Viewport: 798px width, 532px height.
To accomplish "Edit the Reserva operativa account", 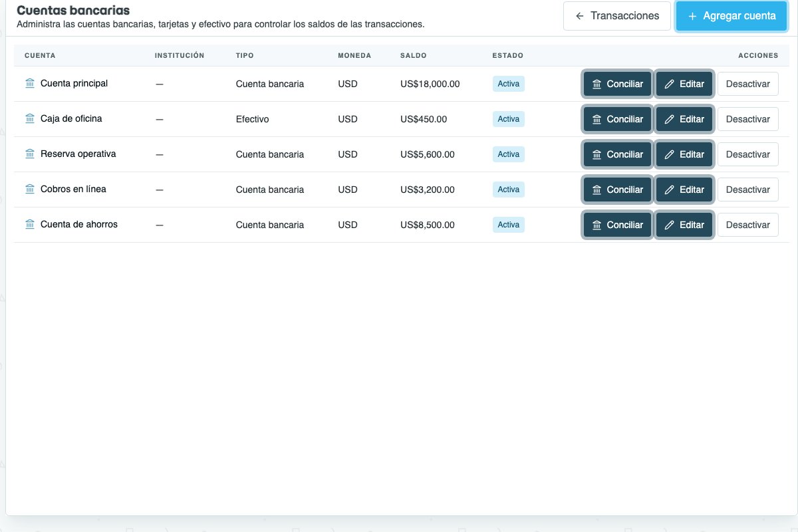I will click(684, 154).
